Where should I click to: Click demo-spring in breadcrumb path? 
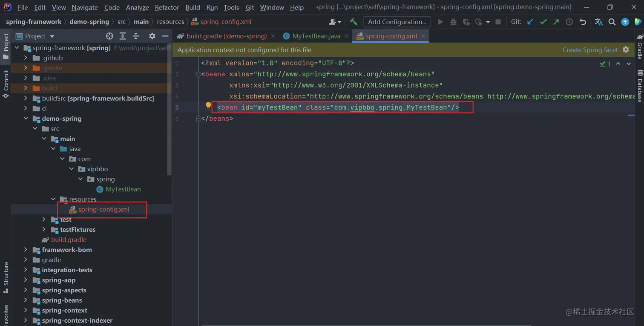[89, 22]
